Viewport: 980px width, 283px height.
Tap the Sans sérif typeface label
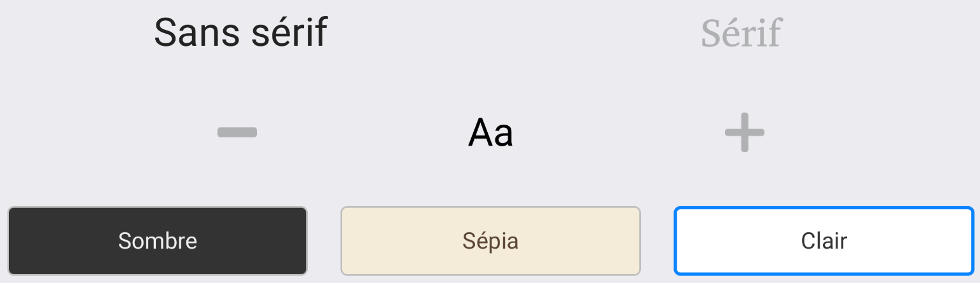241,33
